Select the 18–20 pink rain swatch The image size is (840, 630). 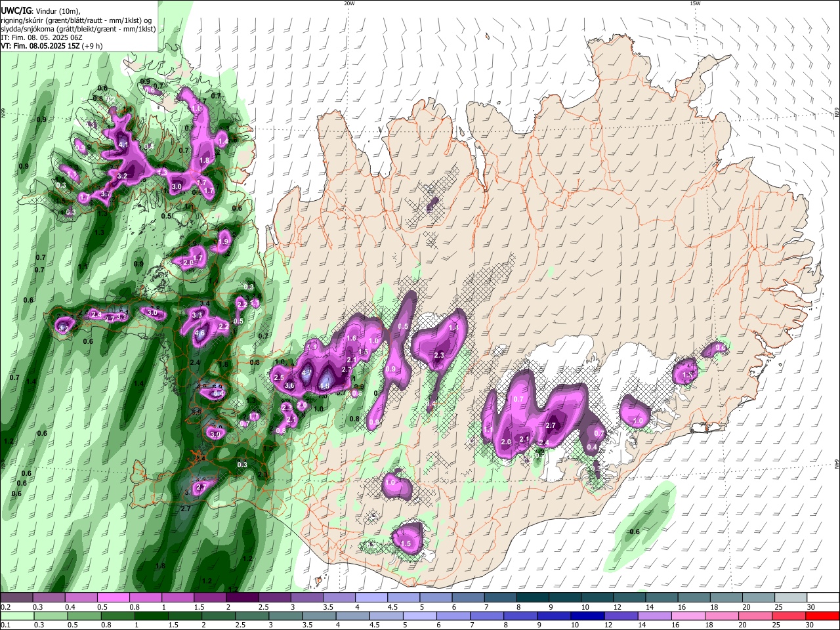[x=722, y=616]
